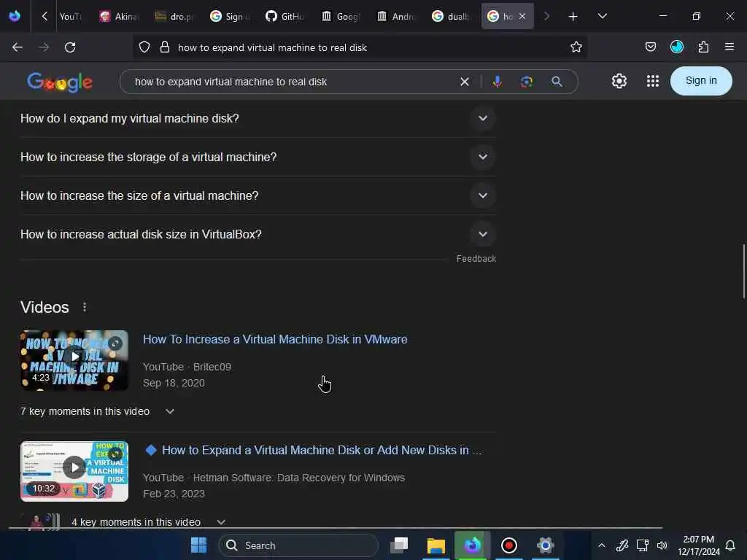The width and height of the screenshot is (747, 560).
Task: Start voice search with the microphone icon
Action: point(497,82)
